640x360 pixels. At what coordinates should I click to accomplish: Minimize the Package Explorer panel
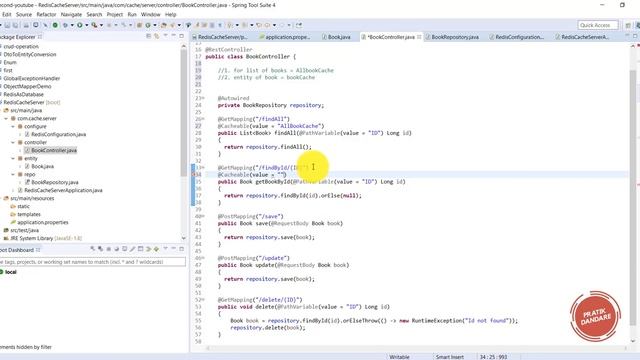point(173,36)
